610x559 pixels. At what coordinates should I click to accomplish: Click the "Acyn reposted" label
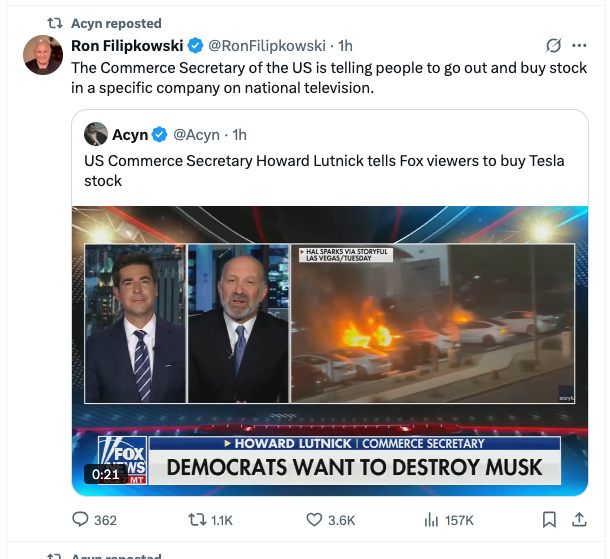point(116,23)
